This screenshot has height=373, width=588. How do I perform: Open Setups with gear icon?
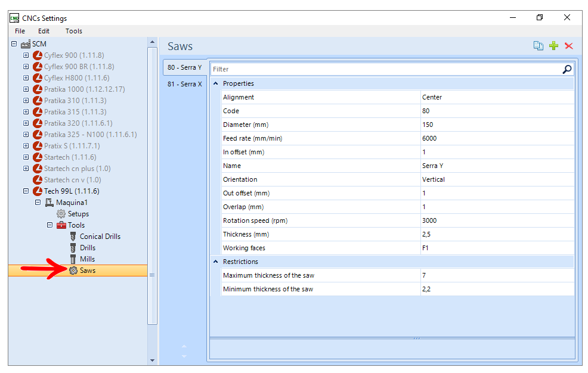pyautogui.click(x=78, y=214)
